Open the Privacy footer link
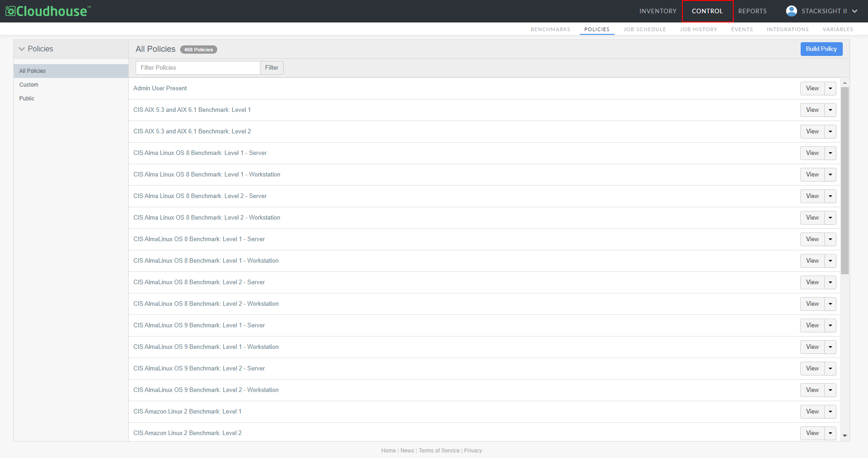Viewport: 868px width, 458px height. click(473, 451)
